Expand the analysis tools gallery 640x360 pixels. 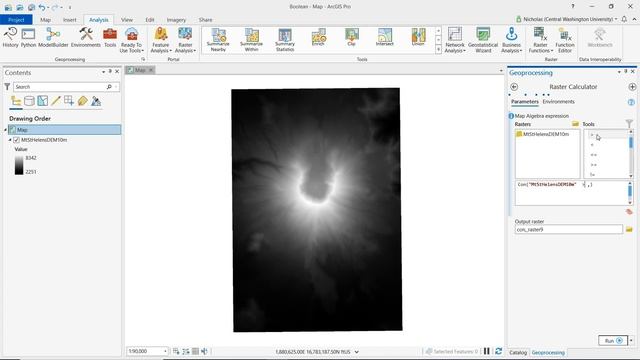tap(438, 49)
